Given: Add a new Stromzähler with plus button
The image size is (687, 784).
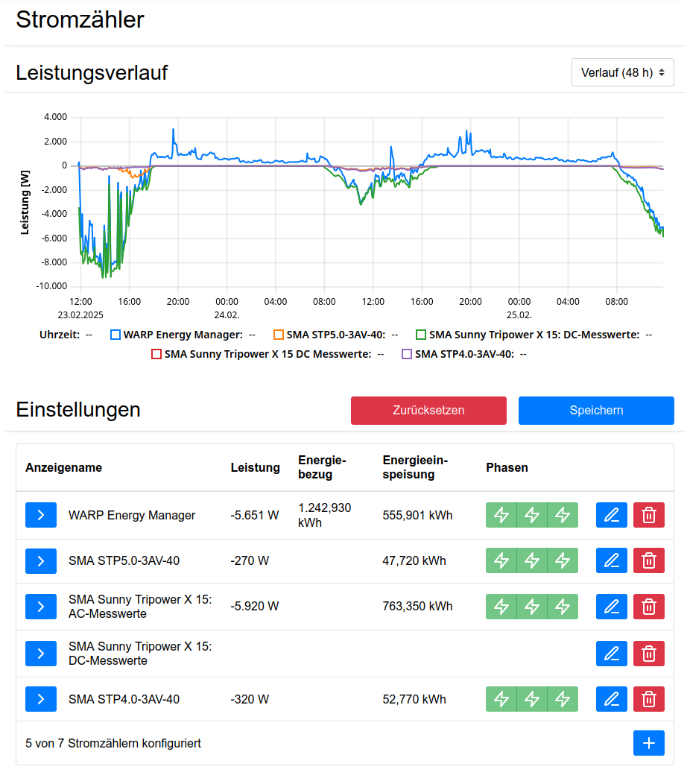Looking at the screenshot, I should point(648,743).
